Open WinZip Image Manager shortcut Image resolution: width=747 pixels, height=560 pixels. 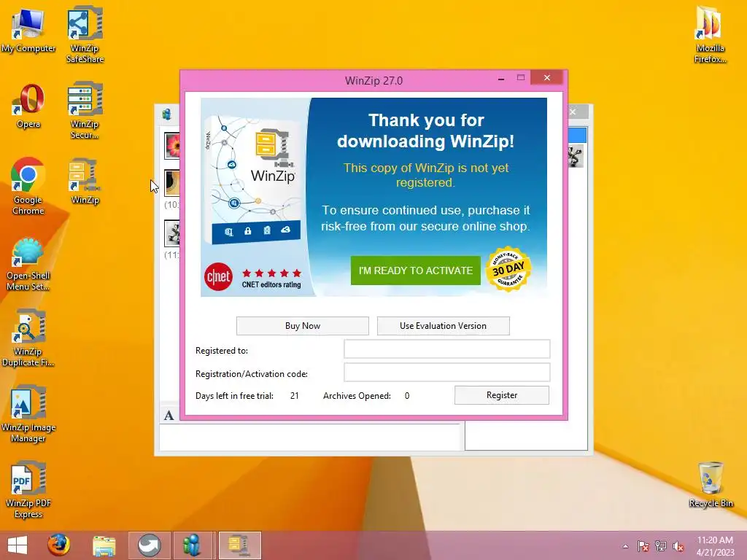coord(28,413)
